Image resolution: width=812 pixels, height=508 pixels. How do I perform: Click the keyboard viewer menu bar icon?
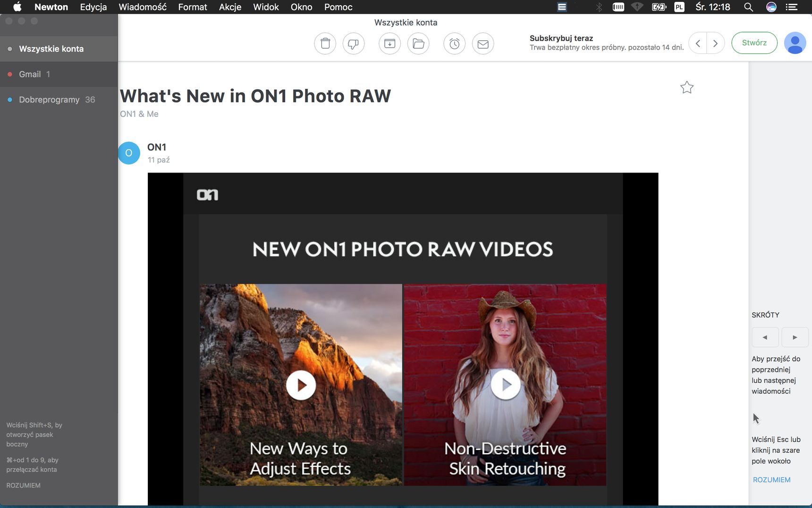click(618, 7)
